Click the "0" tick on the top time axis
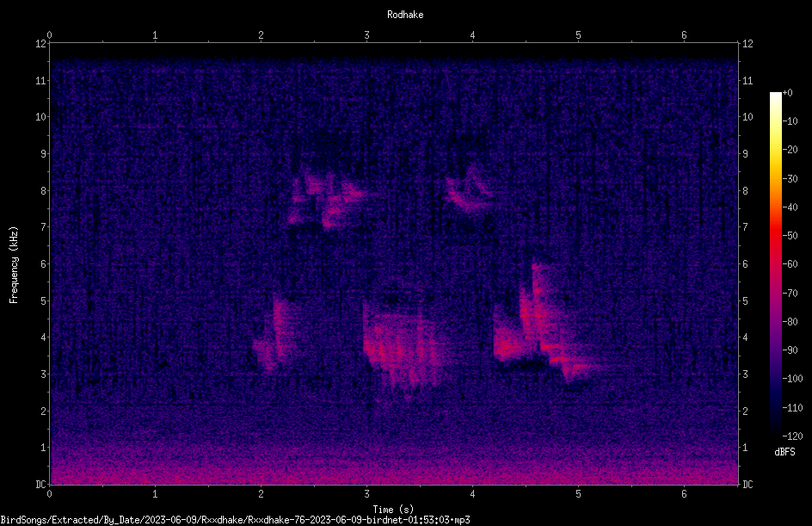This screenshot has height=526, width=812. pyautogui.click(x=49, y=35)
